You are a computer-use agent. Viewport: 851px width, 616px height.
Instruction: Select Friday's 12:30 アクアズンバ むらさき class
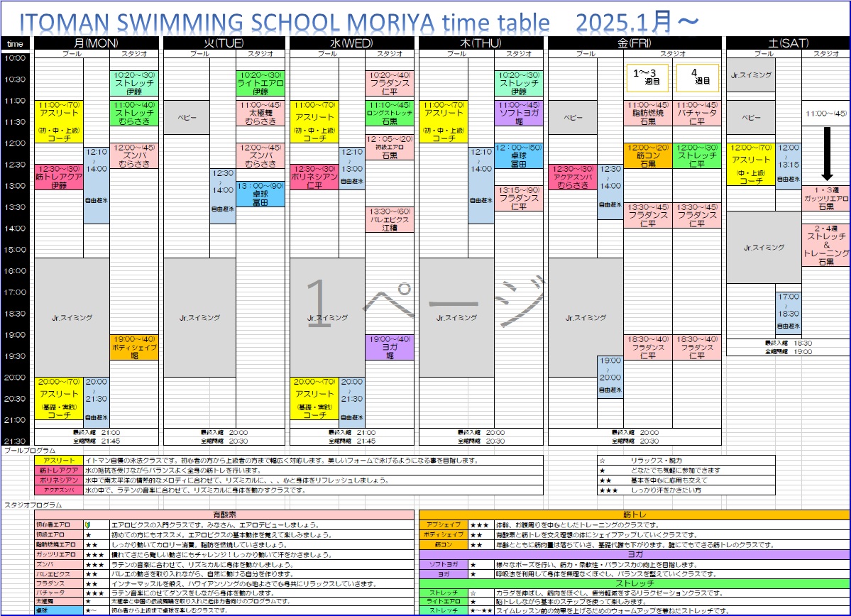(573, 177)
